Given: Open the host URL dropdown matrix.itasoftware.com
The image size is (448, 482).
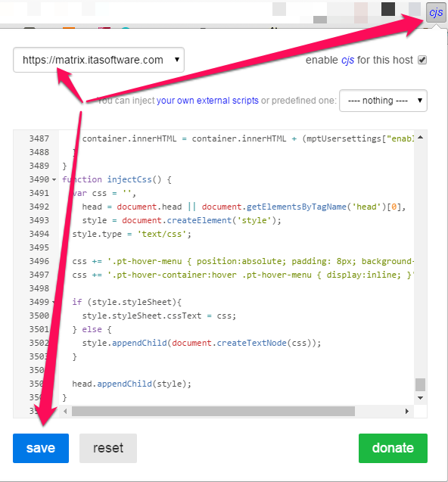Looking at the screenshot, I should 98,60.
